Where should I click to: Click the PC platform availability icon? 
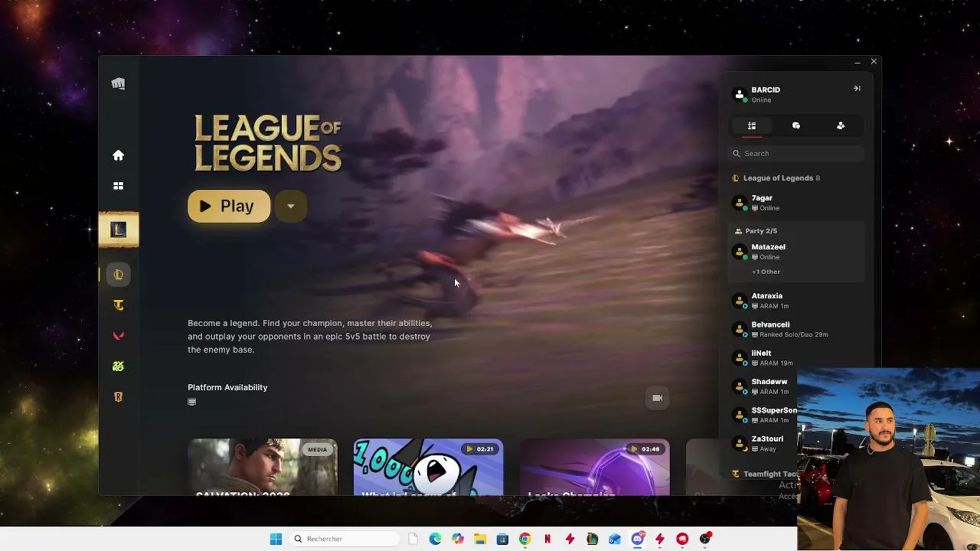pos(192,402)
